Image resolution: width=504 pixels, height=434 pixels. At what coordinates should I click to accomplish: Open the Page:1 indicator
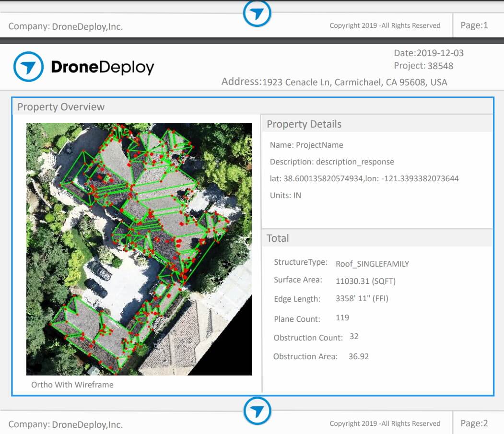click(474, 25)
